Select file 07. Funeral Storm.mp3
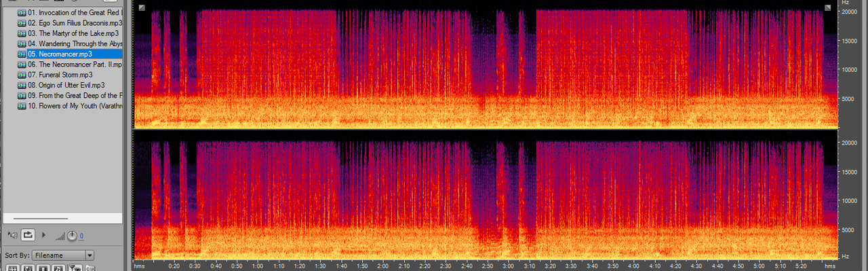Screen dimensions: 868x271 (60, 75)
